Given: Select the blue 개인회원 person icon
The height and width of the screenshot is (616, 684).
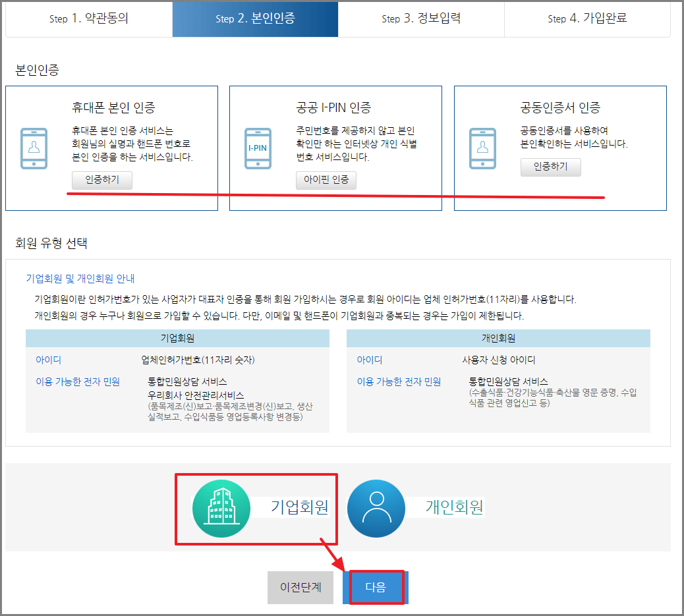Looking at the screenshot, I should point(376,507).
